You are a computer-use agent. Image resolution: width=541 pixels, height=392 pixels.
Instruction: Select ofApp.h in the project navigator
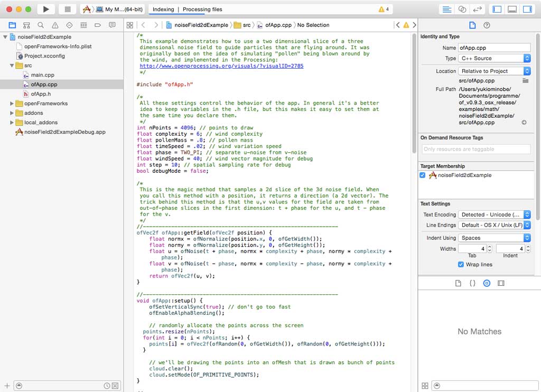[41, 94]
